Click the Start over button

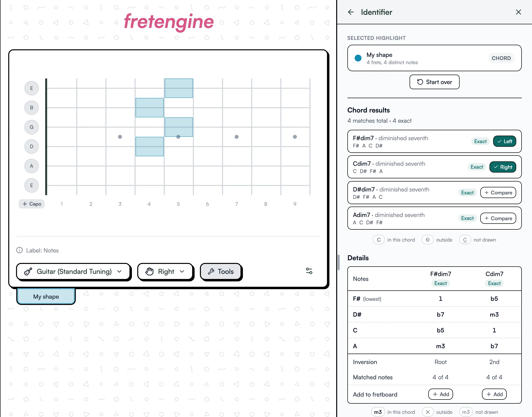click(434, 82)
